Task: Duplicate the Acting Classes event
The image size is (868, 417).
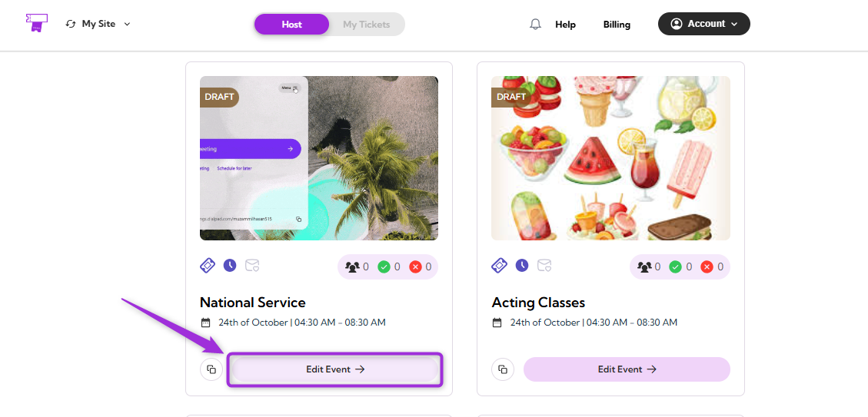Action: (503, 369)
